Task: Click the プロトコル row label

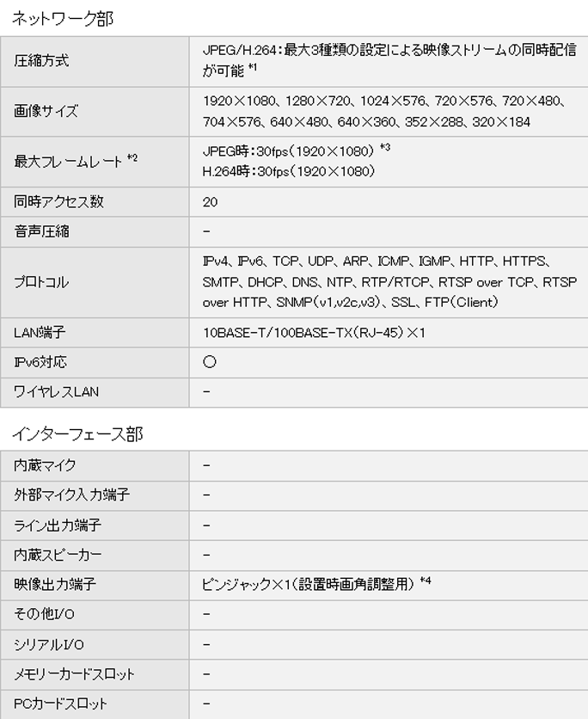Action: pos(41,282)
